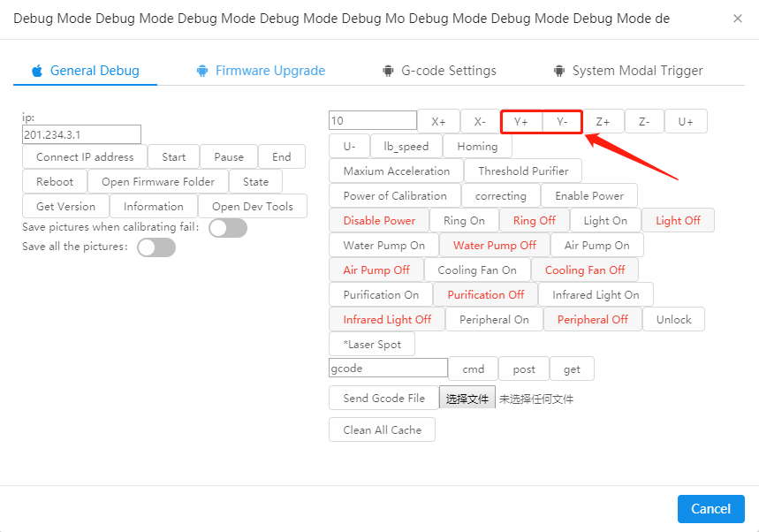Open the G-code Settings tab
This screenshot has width=759, height=532.
[x=447, y=70]
